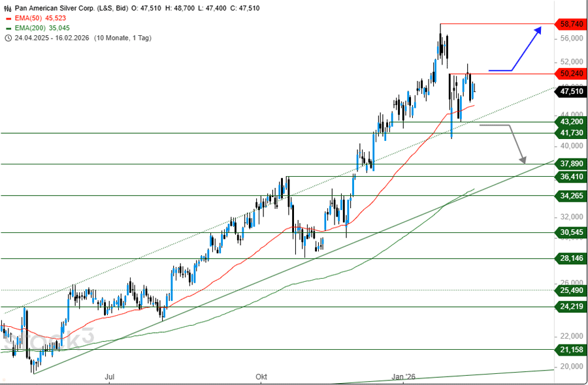588x385 pixels.
Task: Click the 'Okt' time axis label
Action: tap(261, 377)
